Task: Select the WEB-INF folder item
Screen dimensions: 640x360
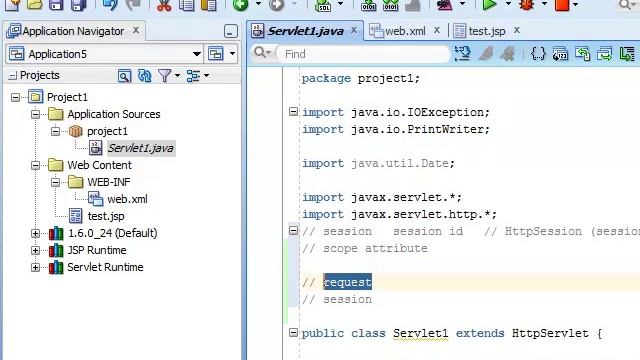Action: [109, 182]
